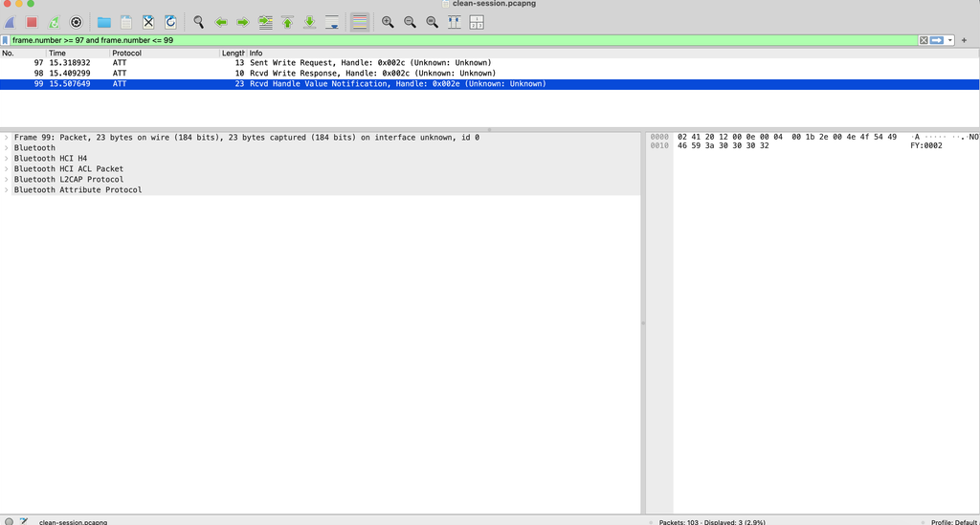Reload this capture file icon
Viewport: 980px width, 525px height.
170,23
